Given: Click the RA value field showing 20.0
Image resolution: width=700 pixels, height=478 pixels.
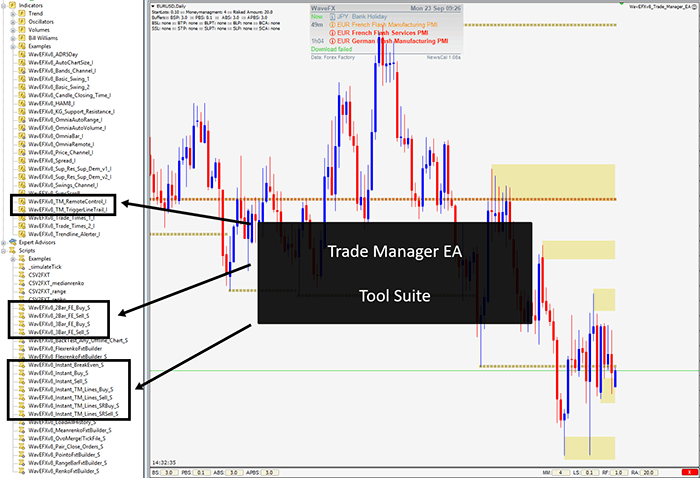Looking at the screenshot, I should click(x=649, y=471).
